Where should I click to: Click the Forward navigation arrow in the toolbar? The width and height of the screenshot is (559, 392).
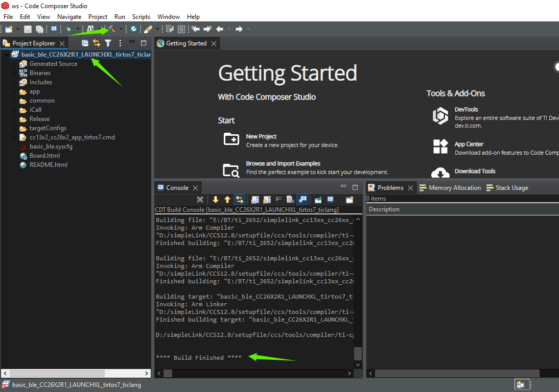click(239, 29)
